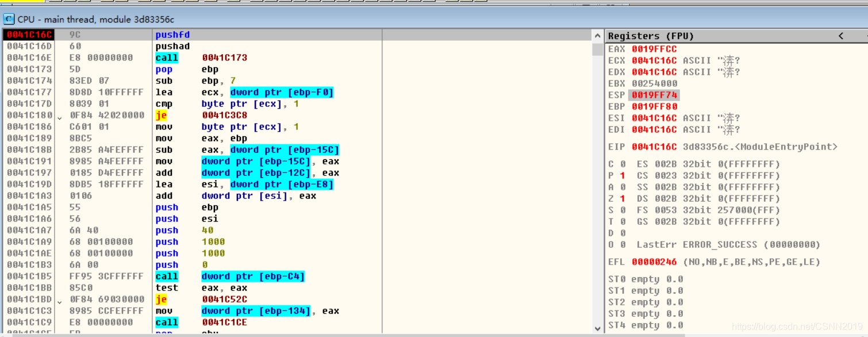Select lea ecx, dword ptr [ebp-F0]
This screenshot has width=868, height=337.
[245, 93]
